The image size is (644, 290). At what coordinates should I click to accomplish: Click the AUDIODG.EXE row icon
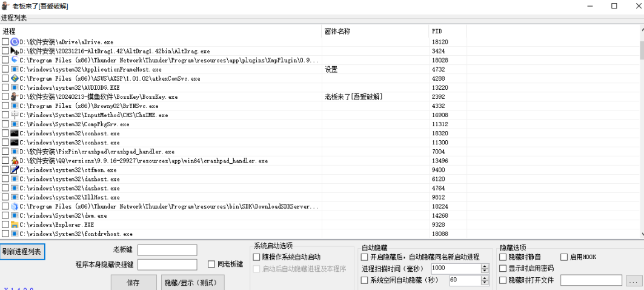click(15, 87)
